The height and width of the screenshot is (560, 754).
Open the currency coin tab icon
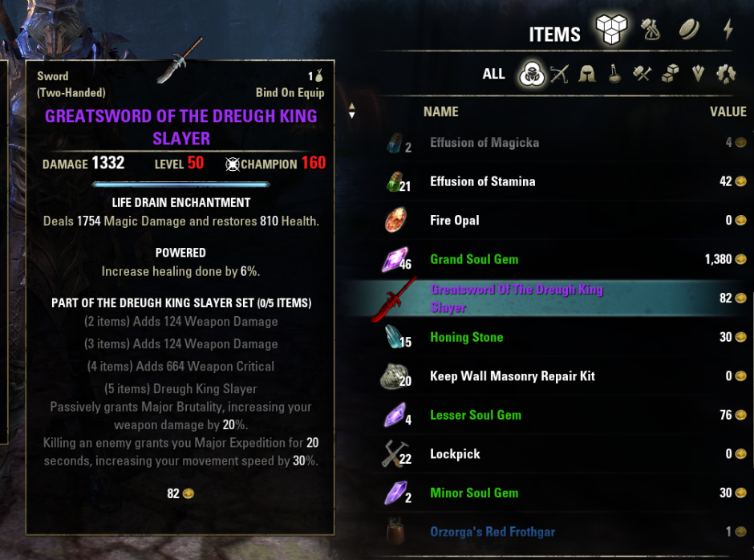pos(689,30)
